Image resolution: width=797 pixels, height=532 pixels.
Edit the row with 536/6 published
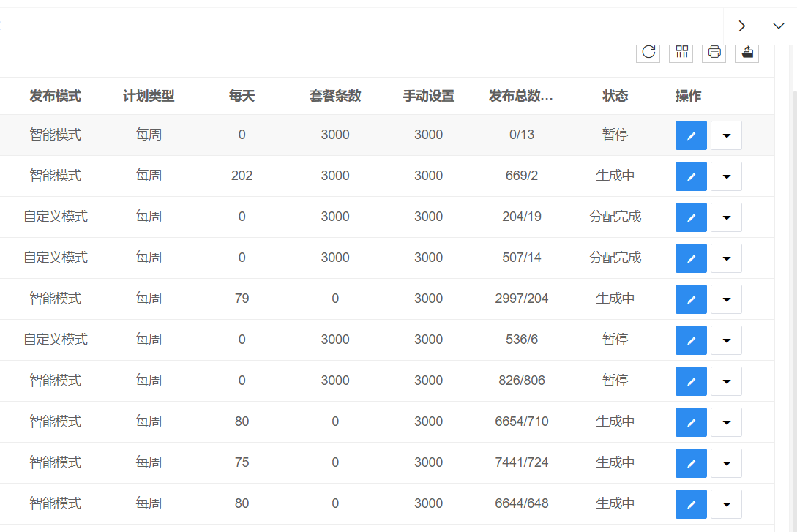691,340
